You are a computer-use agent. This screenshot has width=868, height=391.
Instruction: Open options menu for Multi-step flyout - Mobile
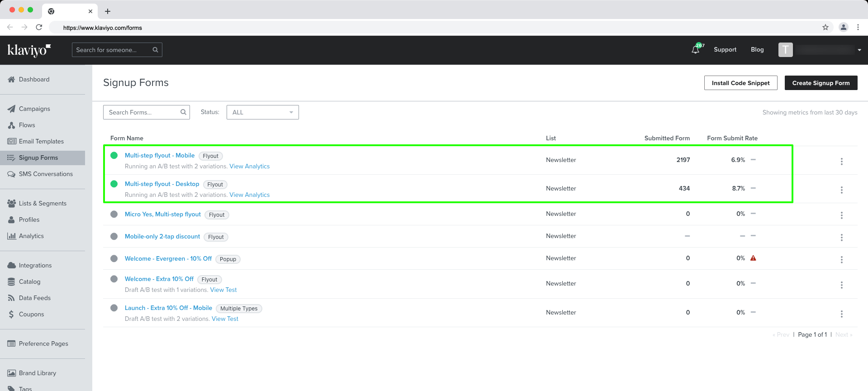point(842,162)
